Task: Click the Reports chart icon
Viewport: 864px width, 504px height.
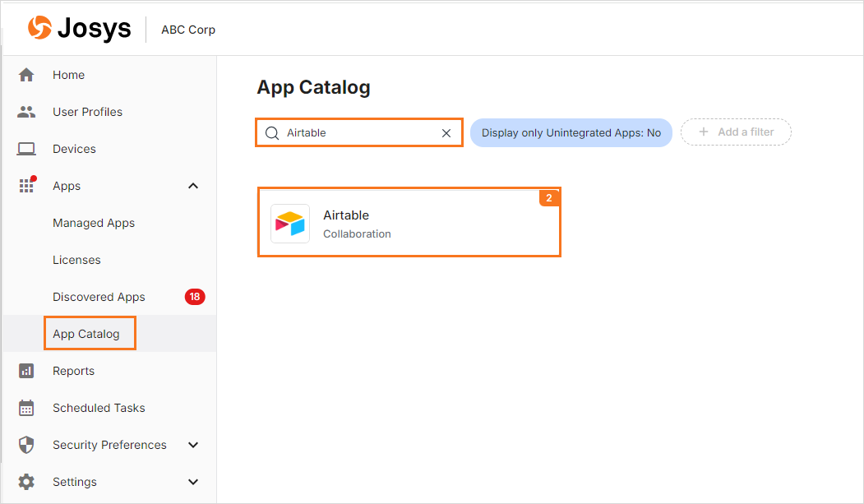Action: click(26, 371)
